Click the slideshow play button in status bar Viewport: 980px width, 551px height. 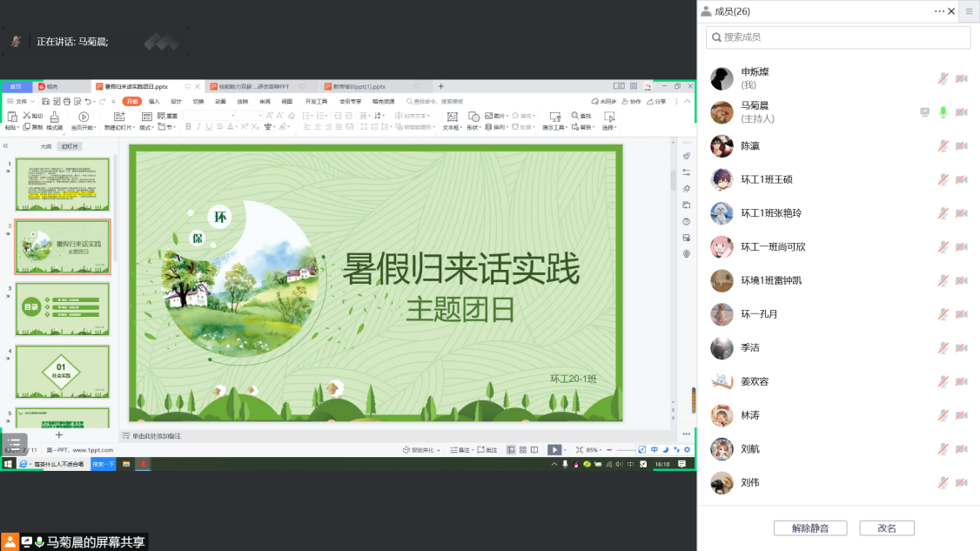554,450
